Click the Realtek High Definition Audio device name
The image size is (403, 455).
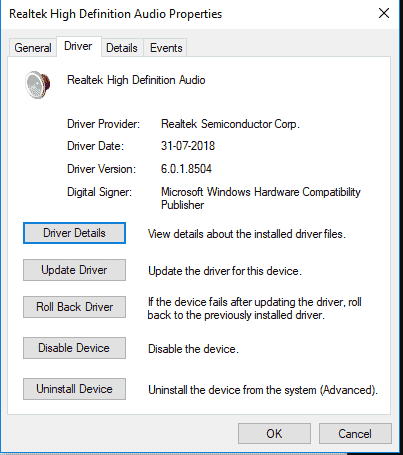[x=136, y=80]
